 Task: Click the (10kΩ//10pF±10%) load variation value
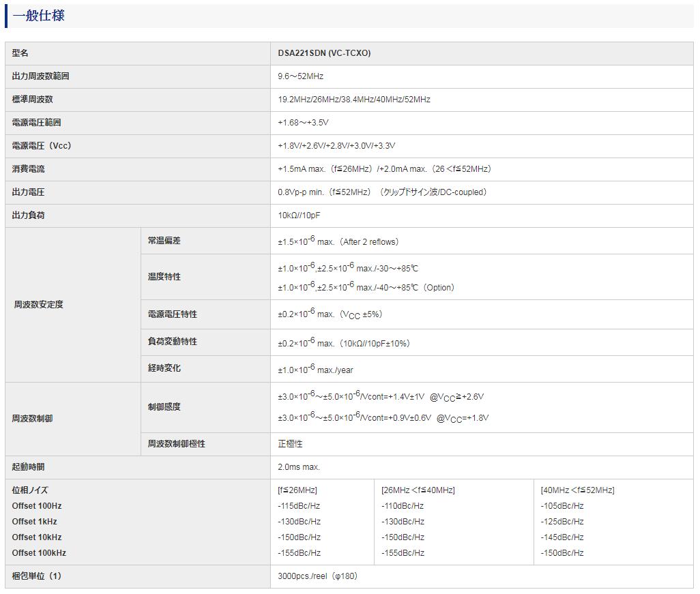344,343
